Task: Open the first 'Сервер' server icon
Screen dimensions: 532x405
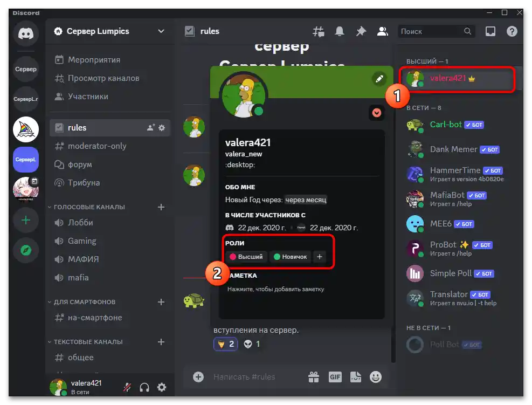Action: (x=26, y=69)
